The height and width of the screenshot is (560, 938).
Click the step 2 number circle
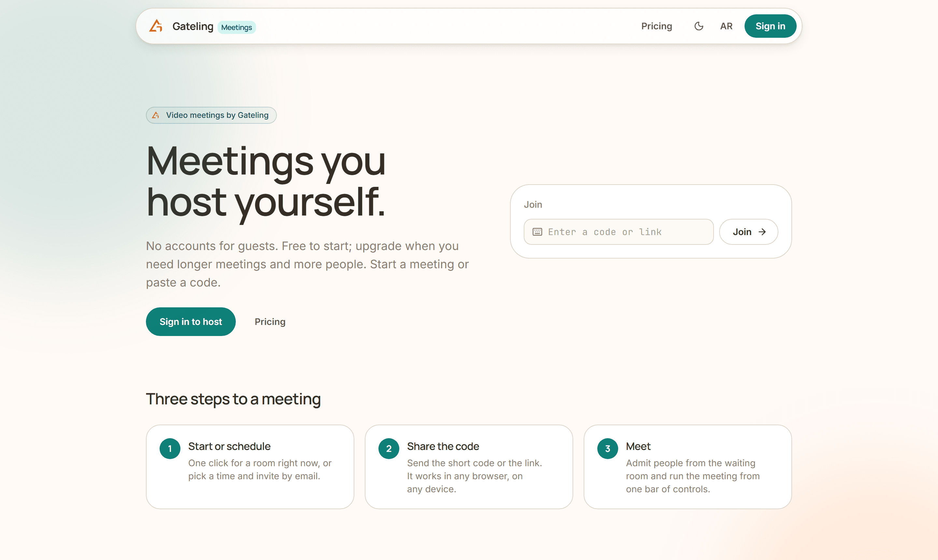(389, 448)
